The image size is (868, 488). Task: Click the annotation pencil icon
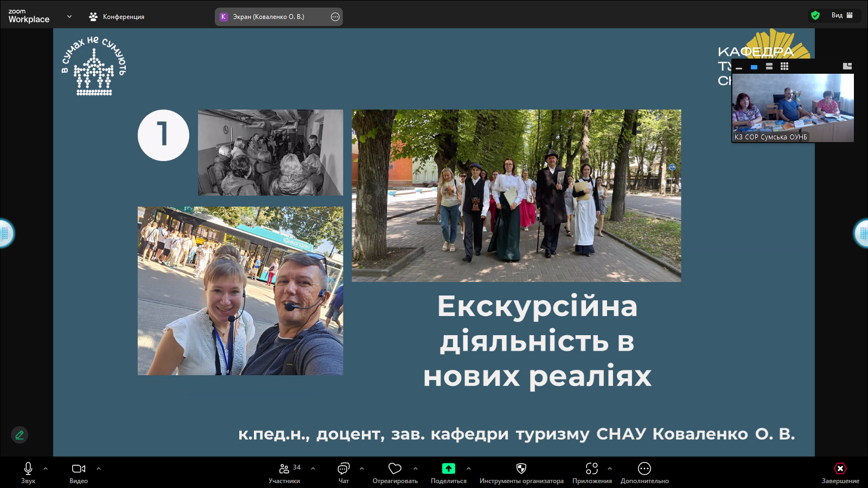(x=20, y=435)
